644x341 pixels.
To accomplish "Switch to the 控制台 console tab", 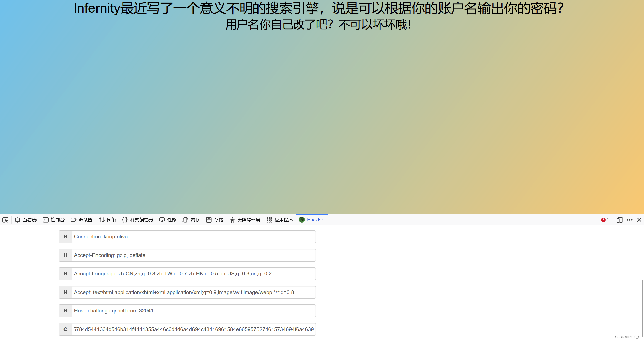I will point(54,220).
